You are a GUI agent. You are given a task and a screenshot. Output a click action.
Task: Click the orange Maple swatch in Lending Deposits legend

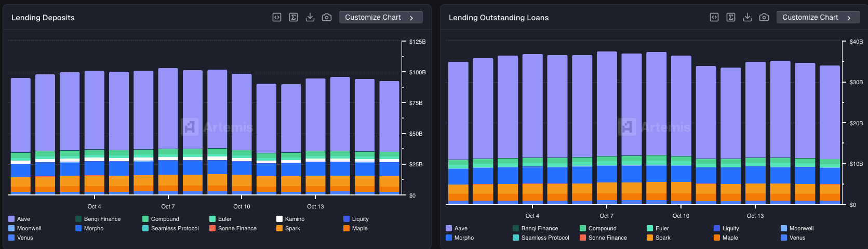pyautogui.click(x=346, y=228)
